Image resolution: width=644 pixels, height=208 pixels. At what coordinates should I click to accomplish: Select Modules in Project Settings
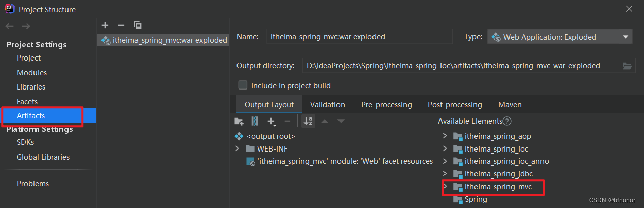pyautogui.click(x=31, y=73)
